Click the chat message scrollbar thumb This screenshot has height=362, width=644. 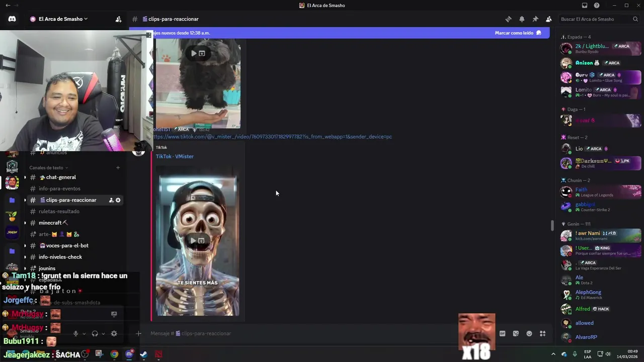coord(552,226)
